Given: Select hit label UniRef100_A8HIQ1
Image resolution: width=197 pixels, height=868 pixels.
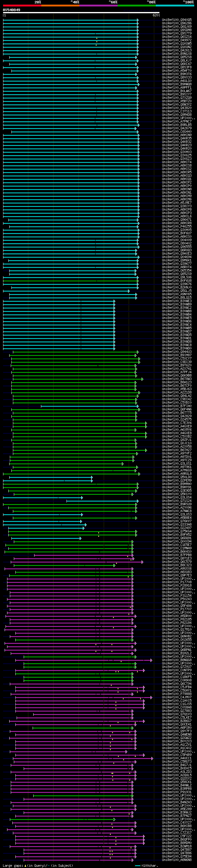Looking at the screenshot, I should pos(177,179).
